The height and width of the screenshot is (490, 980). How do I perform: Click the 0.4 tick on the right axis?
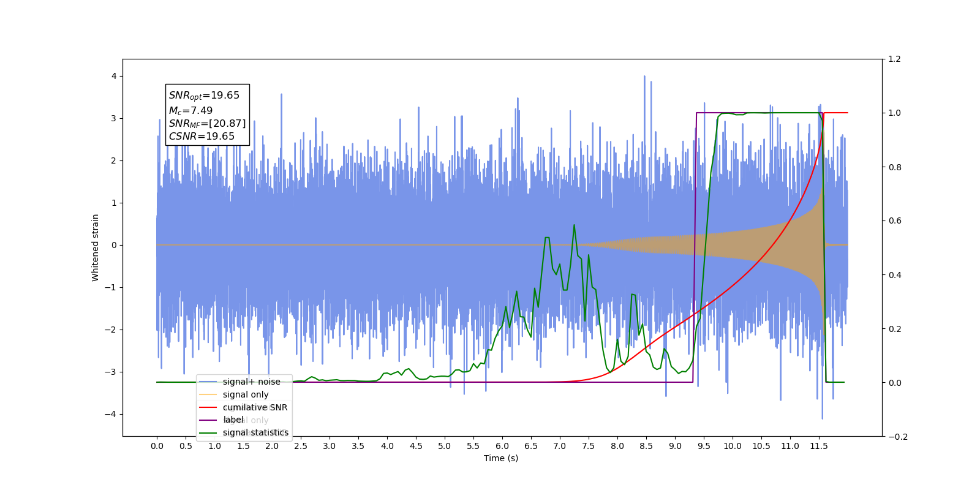click(895, 275)
